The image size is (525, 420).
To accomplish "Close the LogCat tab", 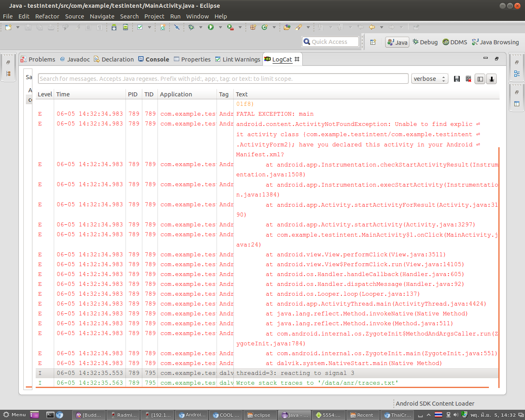I will point(297,59).
